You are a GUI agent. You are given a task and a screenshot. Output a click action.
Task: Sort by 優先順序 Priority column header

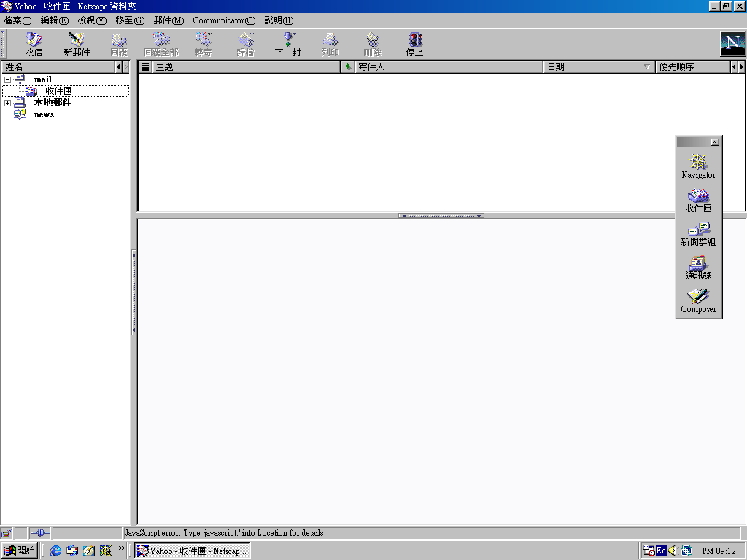693,67
